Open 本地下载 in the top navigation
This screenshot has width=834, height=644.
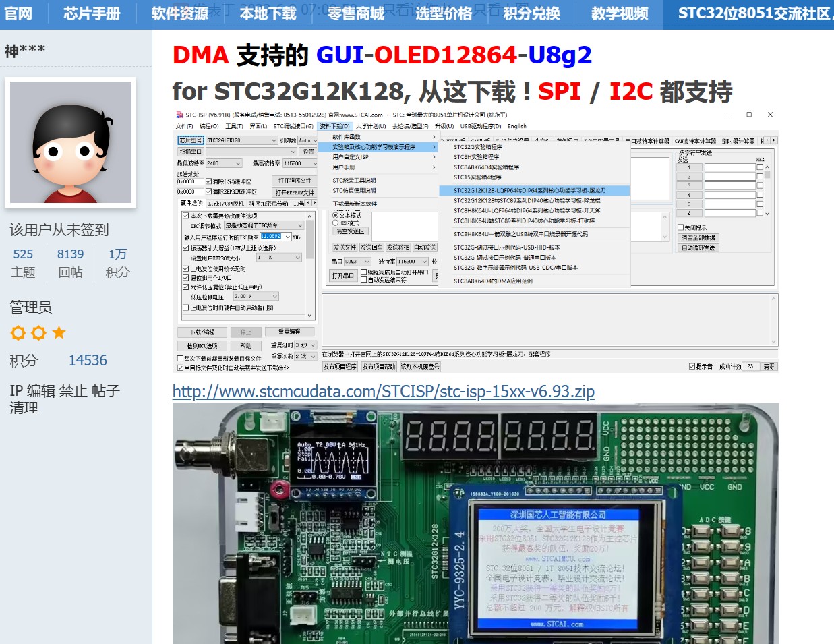coord(268,13)
